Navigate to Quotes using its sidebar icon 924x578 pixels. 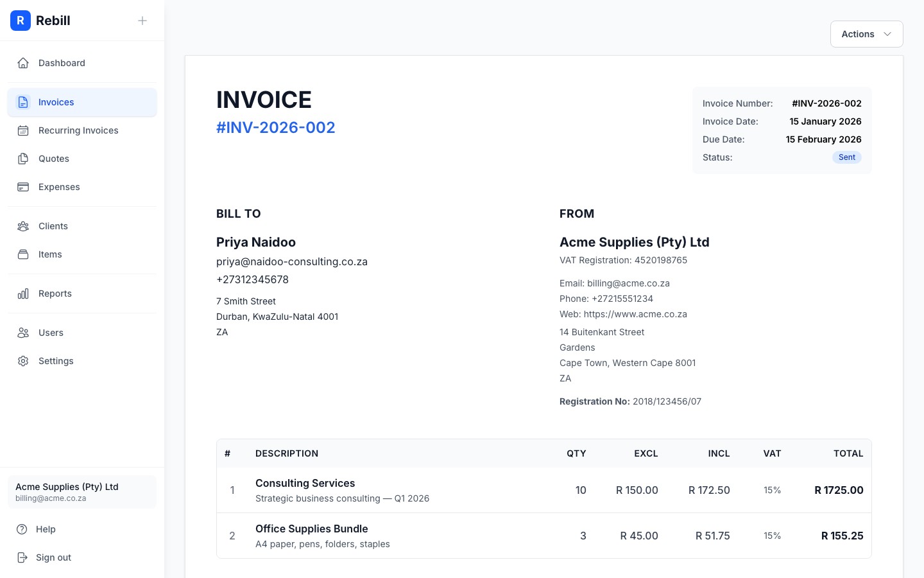23,159
